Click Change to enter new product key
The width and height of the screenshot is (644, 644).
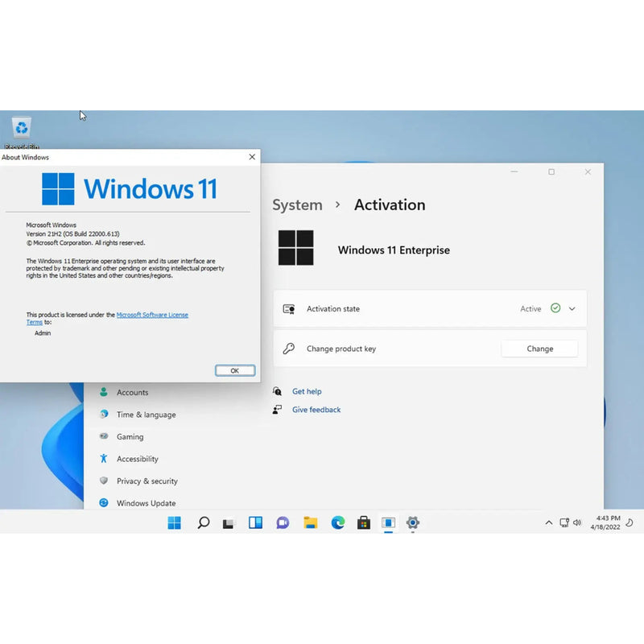[539, 349]
